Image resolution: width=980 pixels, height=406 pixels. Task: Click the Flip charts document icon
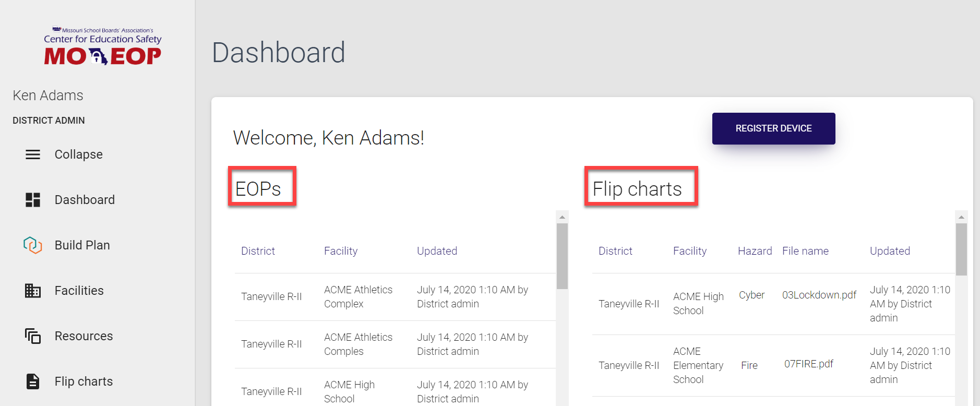click(33, 381)
